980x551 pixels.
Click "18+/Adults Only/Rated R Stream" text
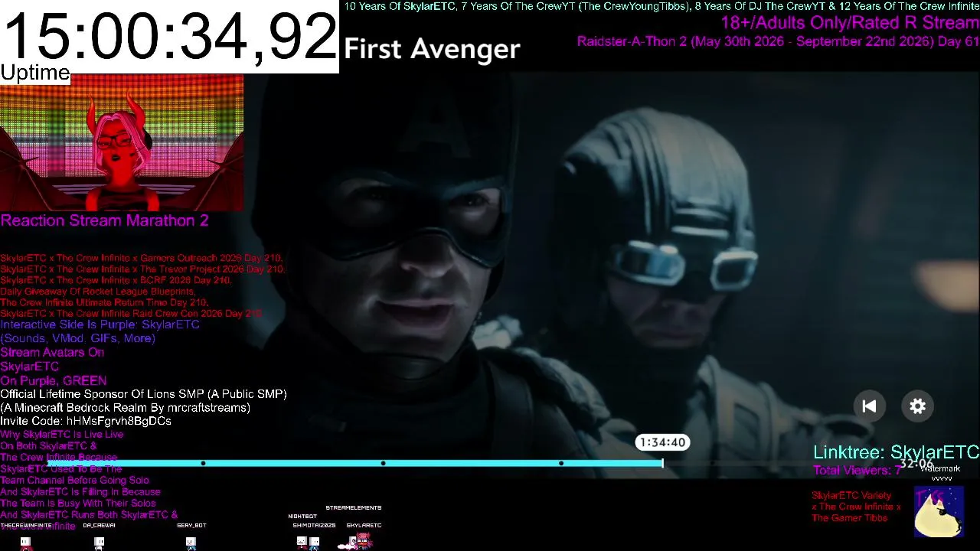click(850, 23)
